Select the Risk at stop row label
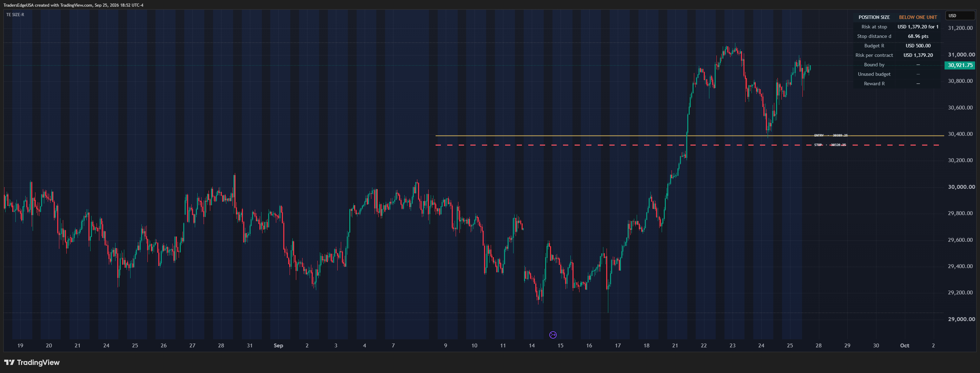980x373 pixels. point(874,27)
